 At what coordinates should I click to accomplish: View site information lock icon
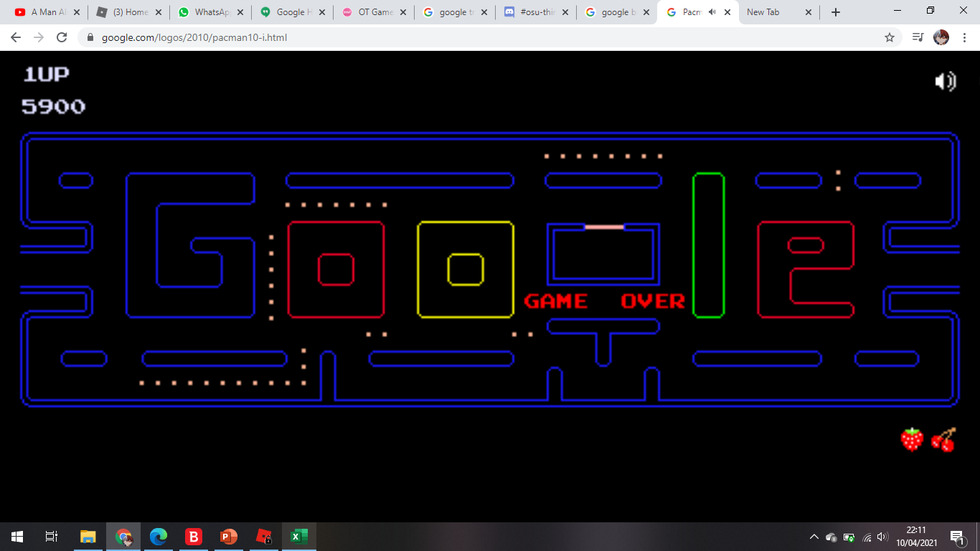coord(90,37)
